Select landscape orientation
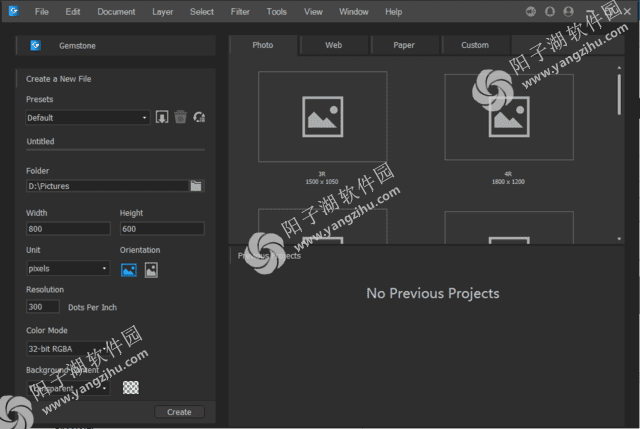Viewport: 640px width, 429px height. pos(129,270)
